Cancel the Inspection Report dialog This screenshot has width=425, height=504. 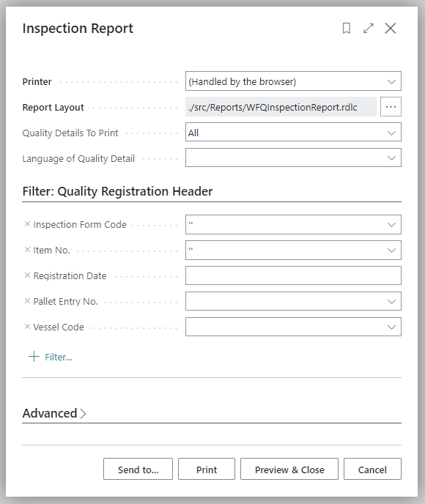372,470
